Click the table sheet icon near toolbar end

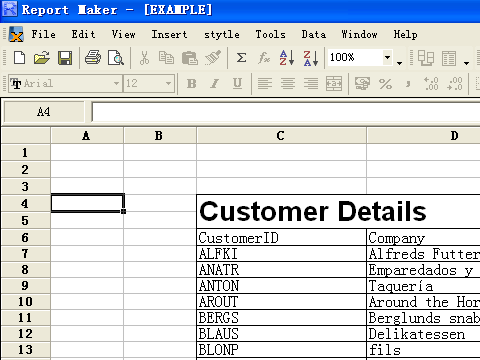pyautogui.click(x=449, y=58)
